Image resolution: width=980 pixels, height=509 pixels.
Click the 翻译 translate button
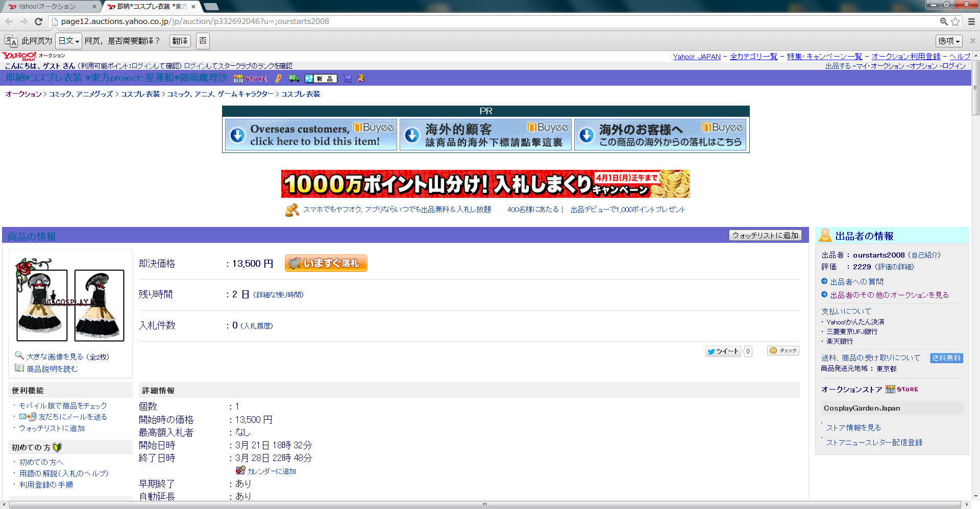pyautogui.click(x=180, y=41)
